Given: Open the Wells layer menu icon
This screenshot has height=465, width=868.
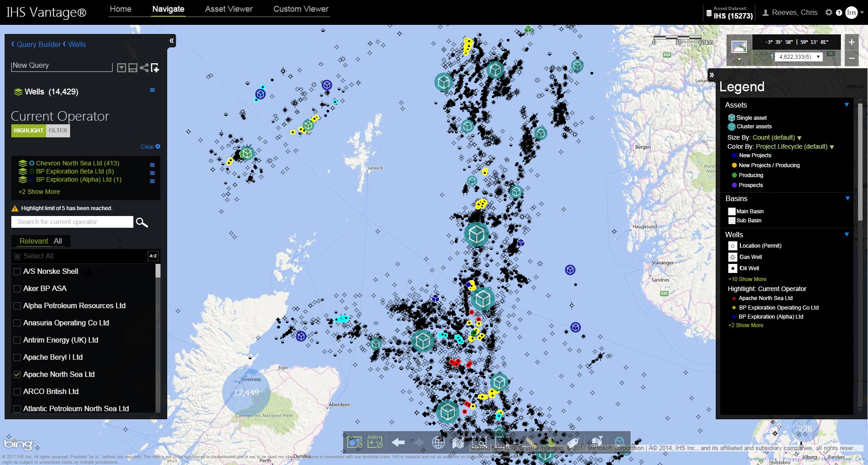Looking at the screenshot, I should 152,90.
